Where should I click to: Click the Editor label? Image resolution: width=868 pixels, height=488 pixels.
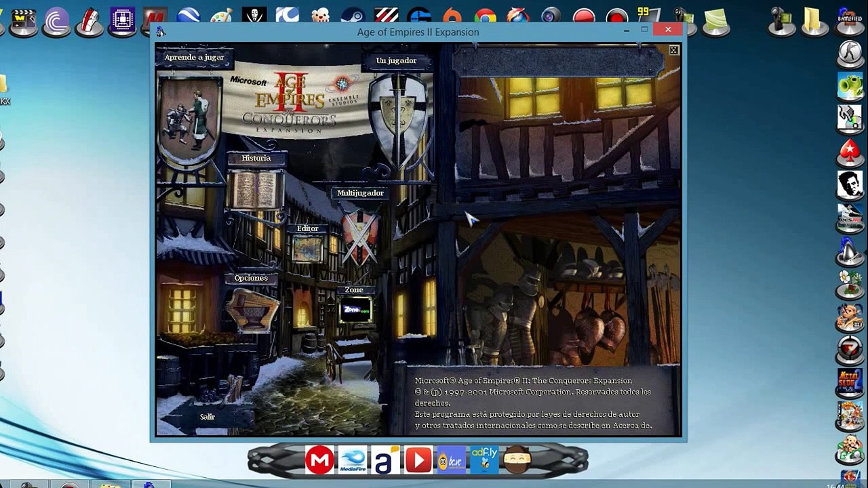tap(307, 228)
